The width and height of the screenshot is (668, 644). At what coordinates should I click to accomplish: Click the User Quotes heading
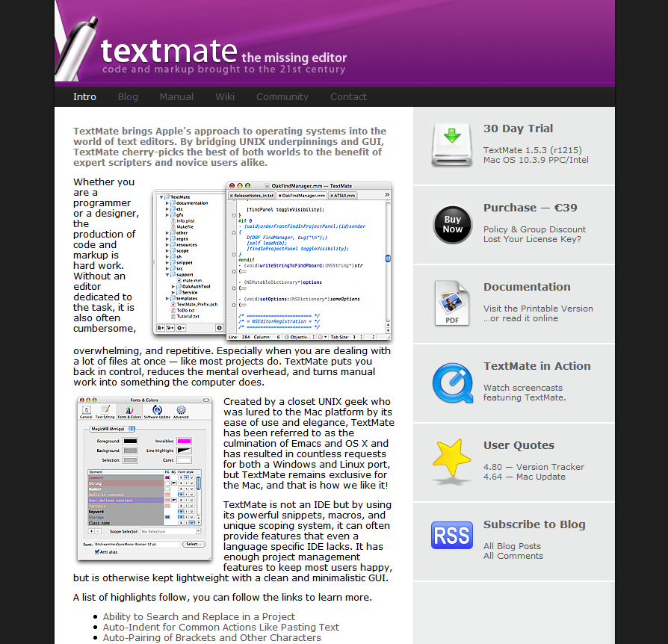pyautogui.click(x=519, y=445)
